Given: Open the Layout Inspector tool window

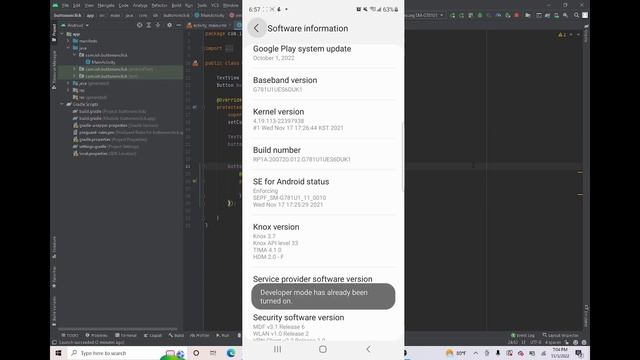Looking at the screenshot, I should pyautogui.click(x=561, y=335).
